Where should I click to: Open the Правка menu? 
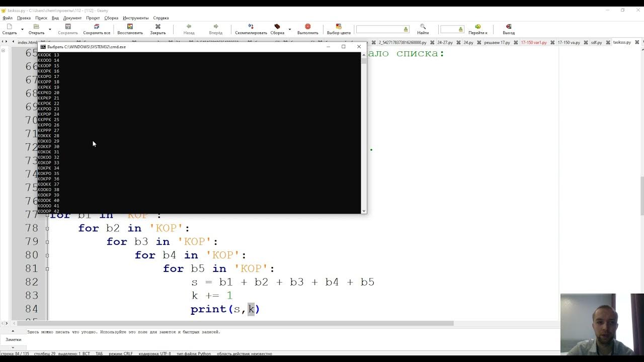24,18
